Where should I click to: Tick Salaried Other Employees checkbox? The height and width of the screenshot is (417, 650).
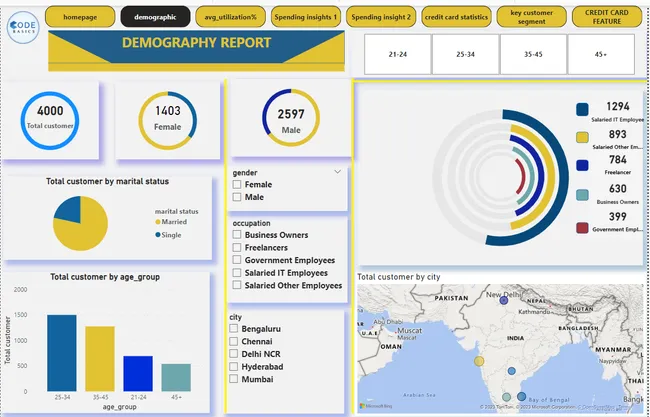click(x=237, y=285)
